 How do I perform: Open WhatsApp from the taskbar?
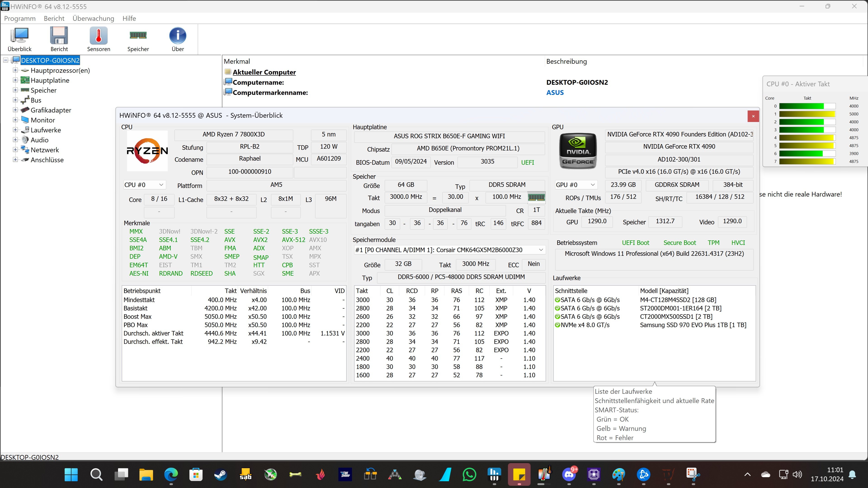(x=469, y=474)
